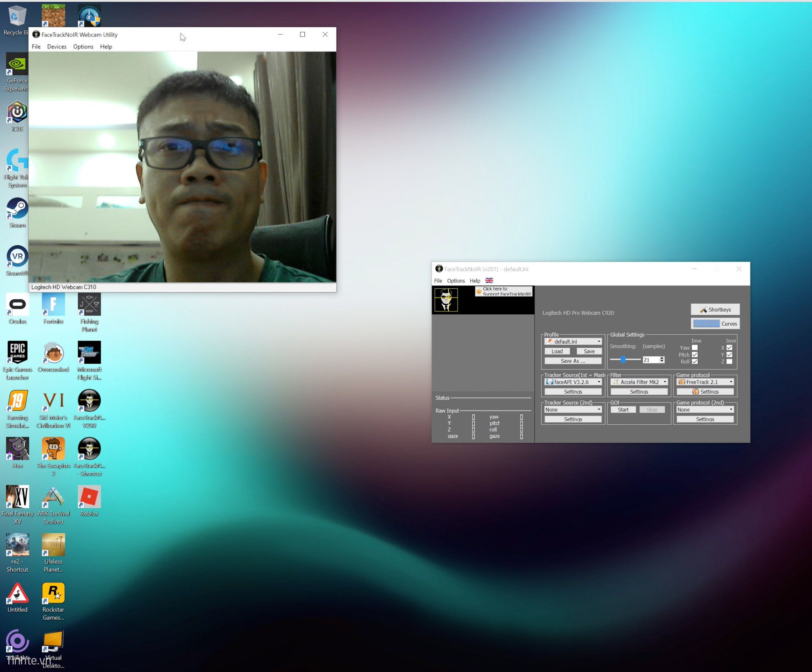
Task: Open Settings under Tracker Source (1st)
Action: tap(573, 392)
